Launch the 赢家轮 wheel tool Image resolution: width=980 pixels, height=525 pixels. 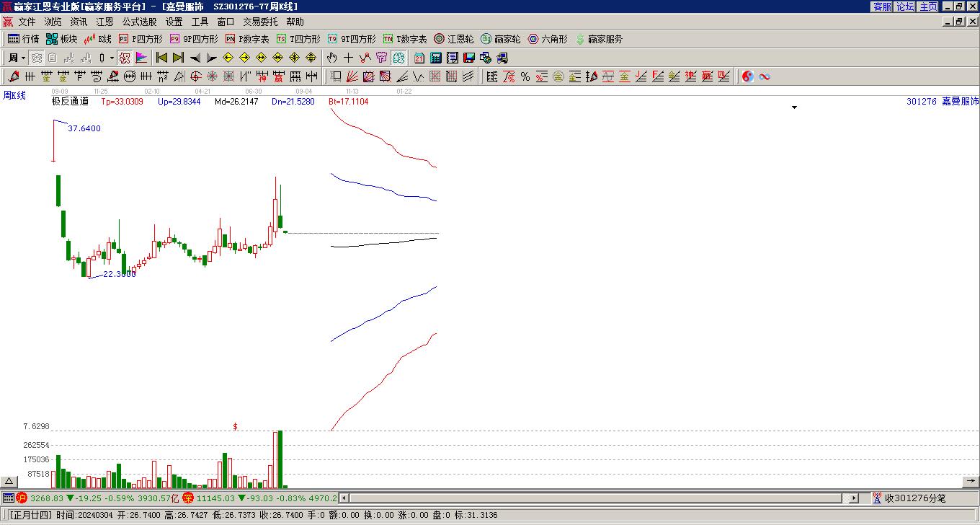coord(501,39)
